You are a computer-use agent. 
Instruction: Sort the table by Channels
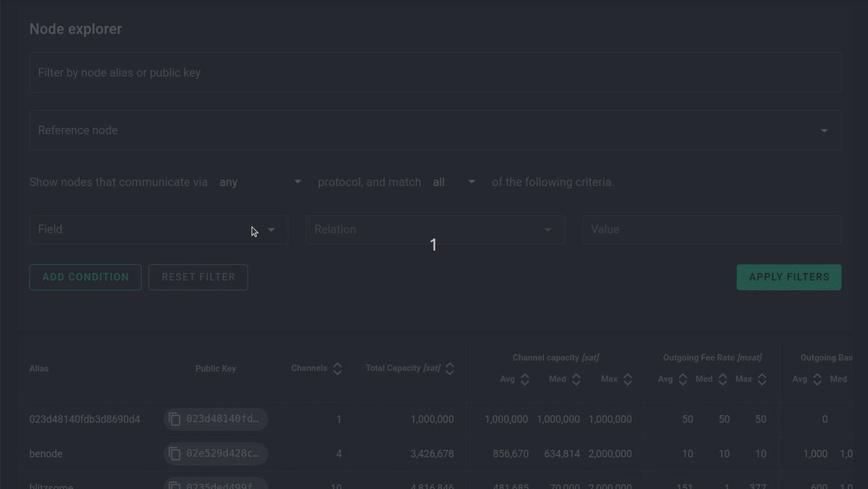338,367
